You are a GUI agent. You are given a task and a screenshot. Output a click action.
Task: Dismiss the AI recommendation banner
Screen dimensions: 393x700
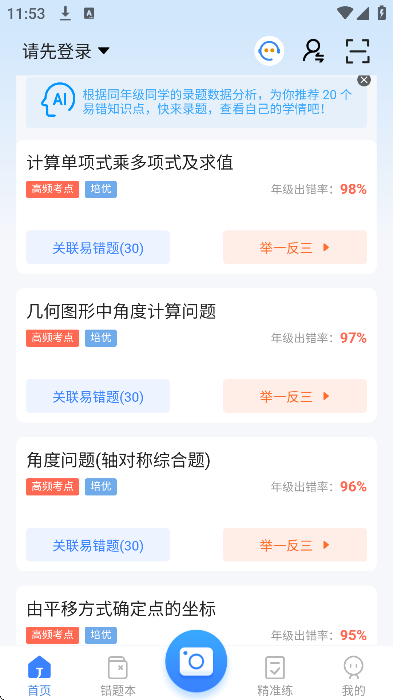[364, 80]
